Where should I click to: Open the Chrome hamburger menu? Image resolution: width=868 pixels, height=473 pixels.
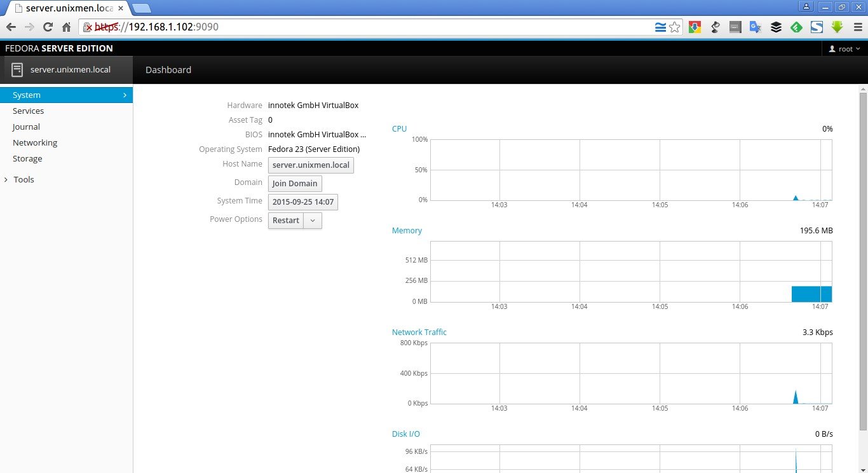coord(857,27)
